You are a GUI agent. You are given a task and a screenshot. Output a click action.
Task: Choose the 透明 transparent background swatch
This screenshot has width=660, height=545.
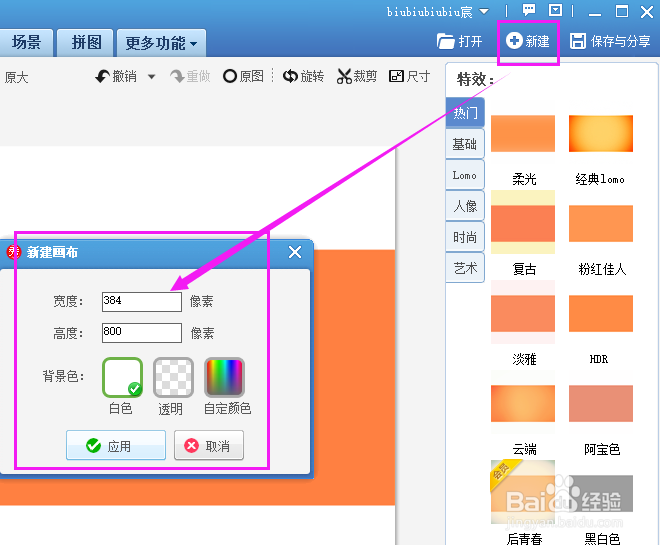[x=173, y=378]
